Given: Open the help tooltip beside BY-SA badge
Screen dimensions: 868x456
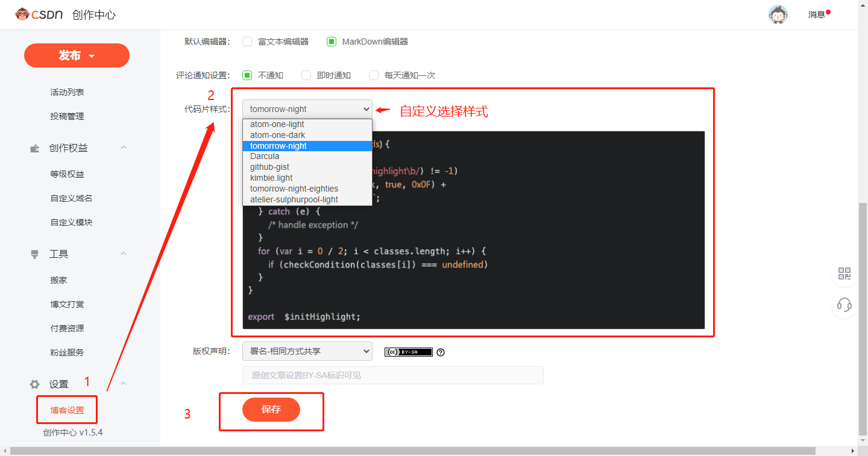Looking at the screenshot, I should 441,352.
